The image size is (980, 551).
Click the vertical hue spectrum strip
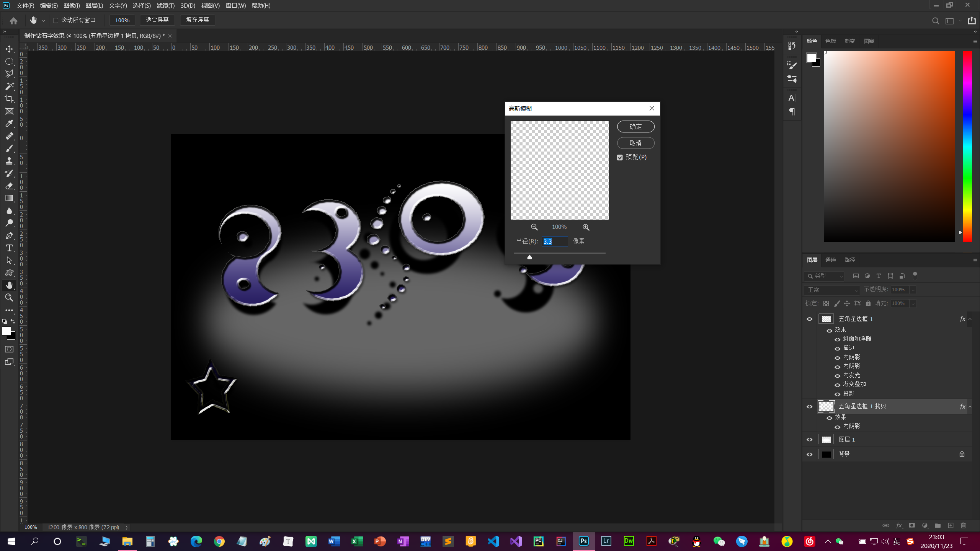click(x=967, y=147)
